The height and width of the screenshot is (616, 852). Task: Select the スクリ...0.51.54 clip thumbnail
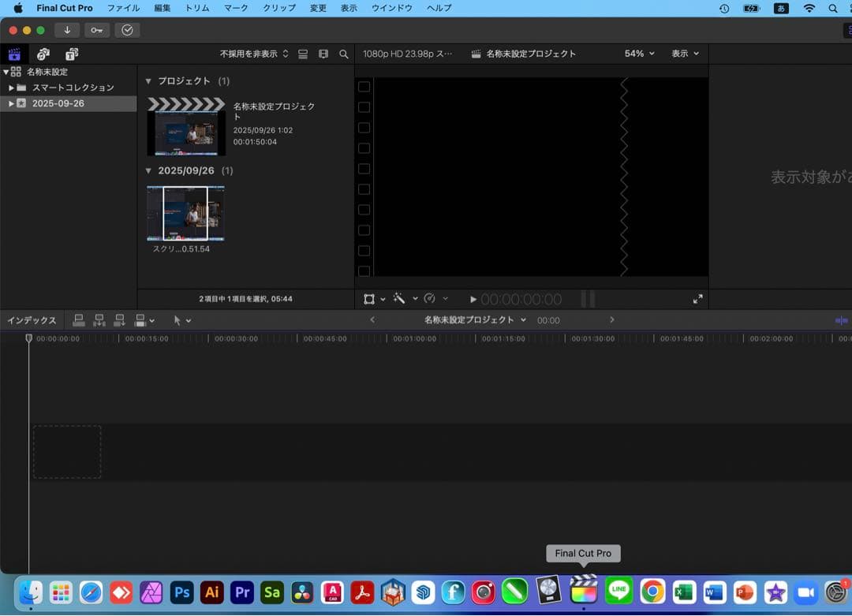[185, 213]
